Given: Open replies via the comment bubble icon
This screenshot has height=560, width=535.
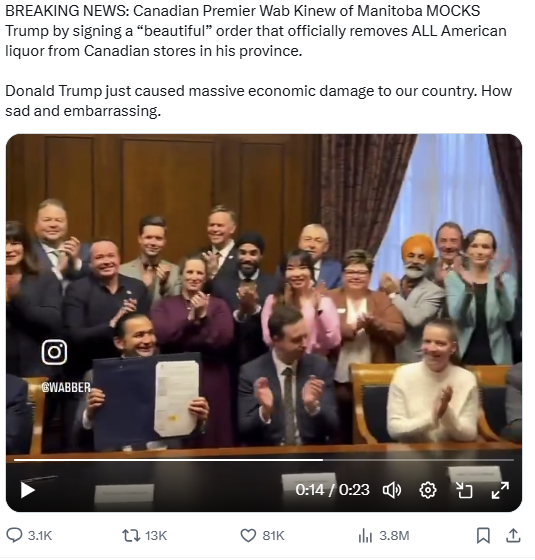Looking at the screenshot, I should (14, 535).
